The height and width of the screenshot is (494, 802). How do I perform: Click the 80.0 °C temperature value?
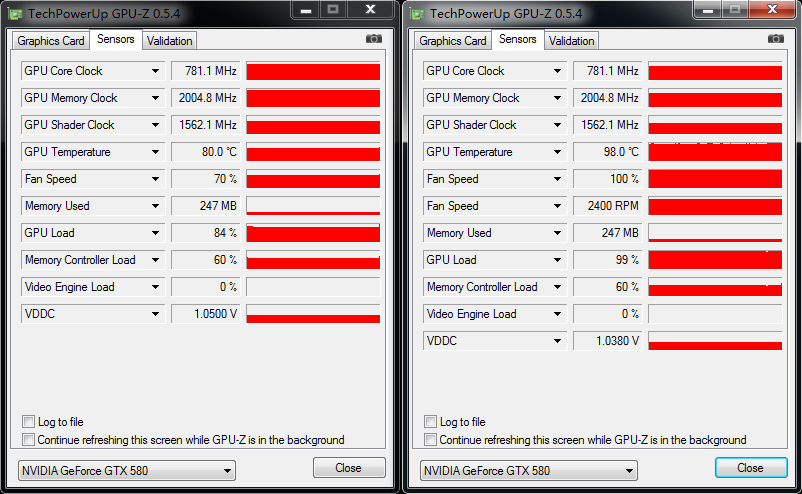pyautogui.click(x=205, y=152)
